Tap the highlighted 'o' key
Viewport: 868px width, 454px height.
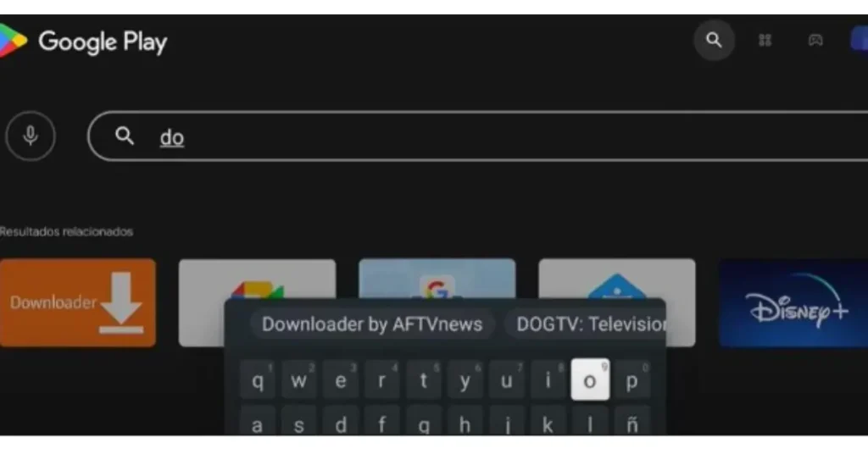point(590,380)
